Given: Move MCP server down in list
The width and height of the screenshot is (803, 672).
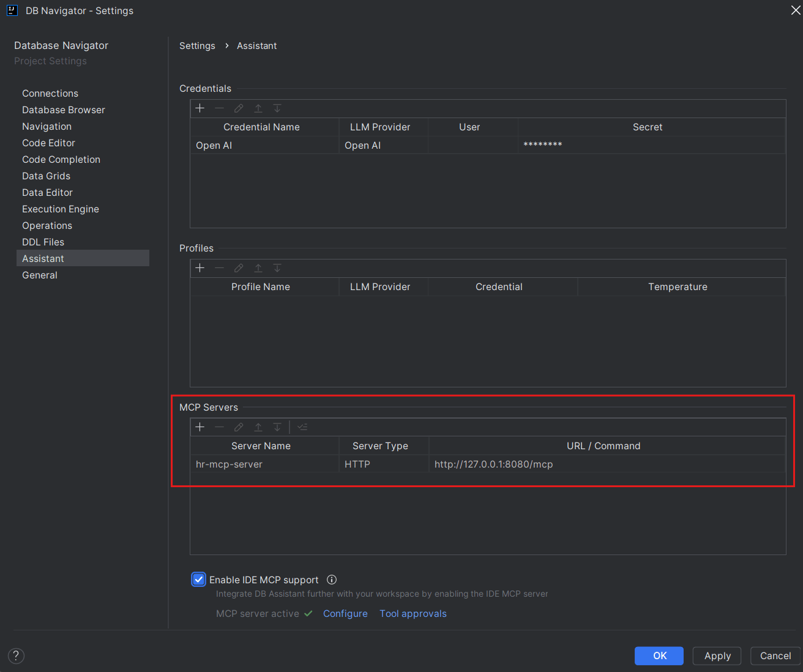Looking at the screenshot, I should pyautogui.click(x=277, y=427).
